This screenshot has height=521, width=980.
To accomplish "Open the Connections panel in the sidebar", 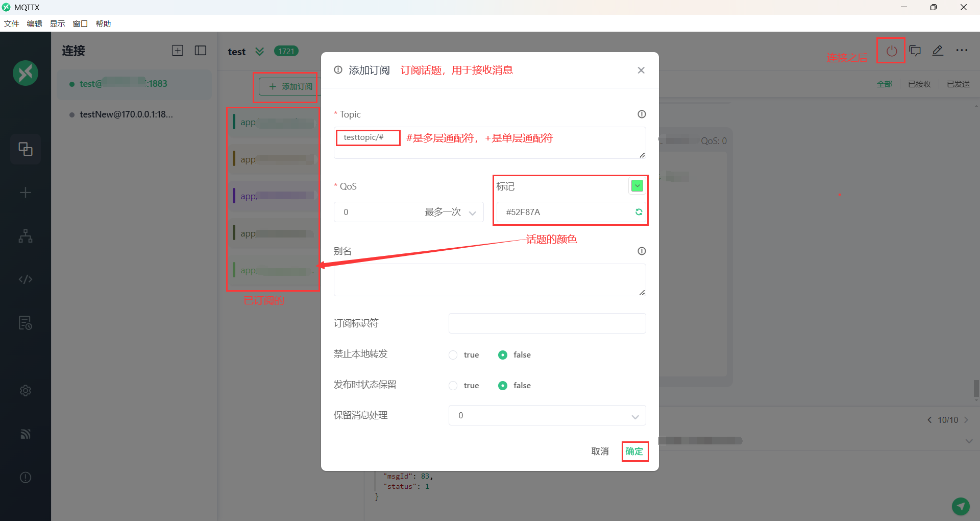I will 26,149.
